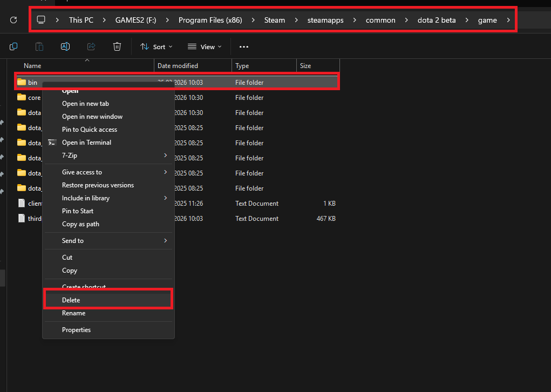Choose Restore previous versions
Screen dimensions: 551x392
coord(108,185)
